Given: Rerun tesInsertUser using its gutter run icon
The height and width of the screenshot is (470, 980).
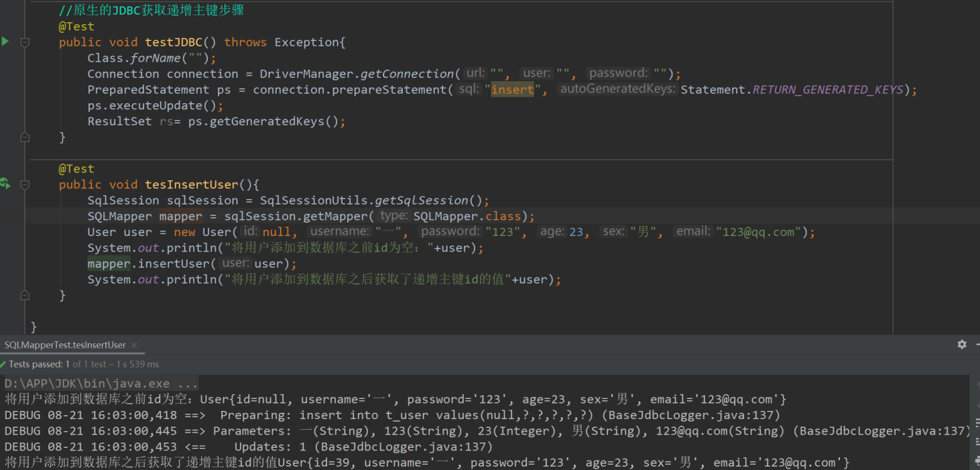Looking at the screenshot, I should [5, 183].
